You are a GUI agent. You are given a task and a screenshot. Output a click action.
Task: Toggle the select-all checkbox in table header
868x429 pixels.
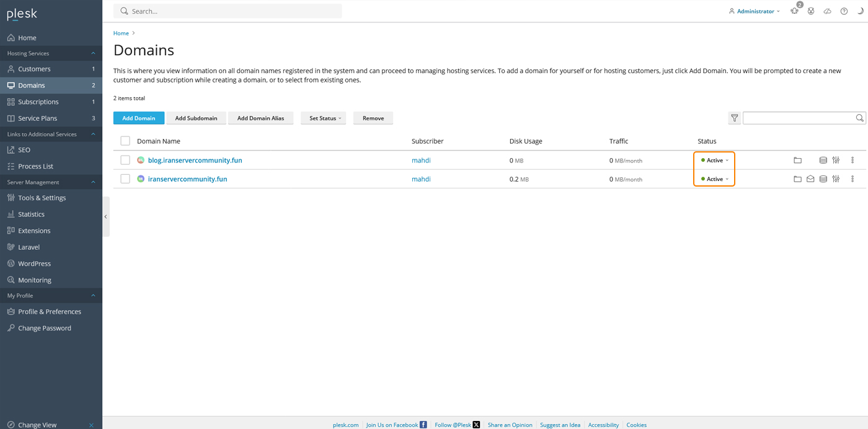(x=125, y=141)
